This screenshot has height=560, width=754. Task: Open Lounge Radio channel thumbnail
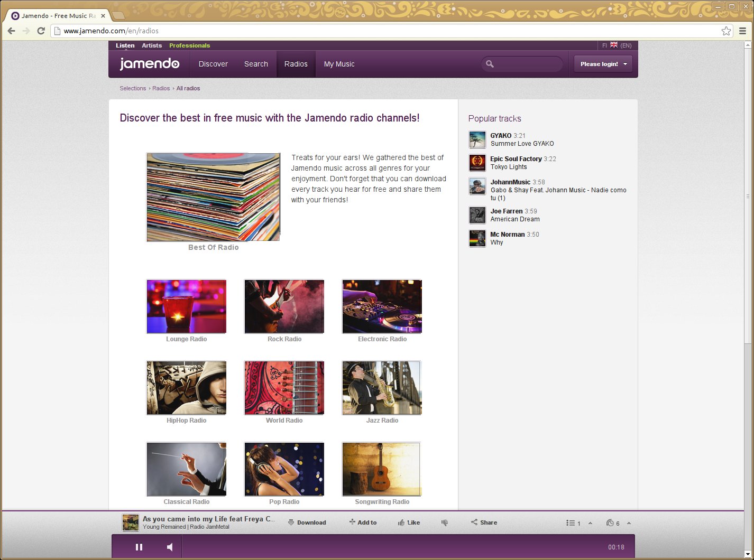(x=186, y=306)
